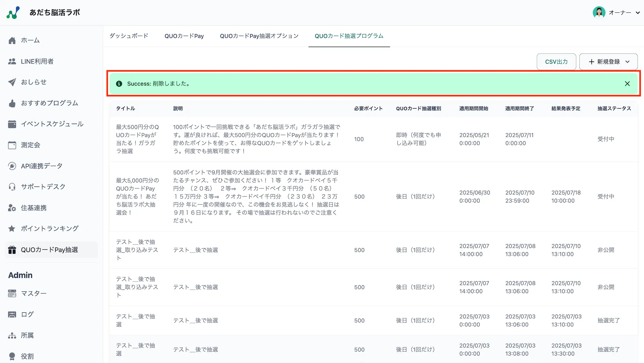This screenshot has height=363, width=644.
Task: Click the あだち脳活ラボ title text
Action: pos(55,13)
